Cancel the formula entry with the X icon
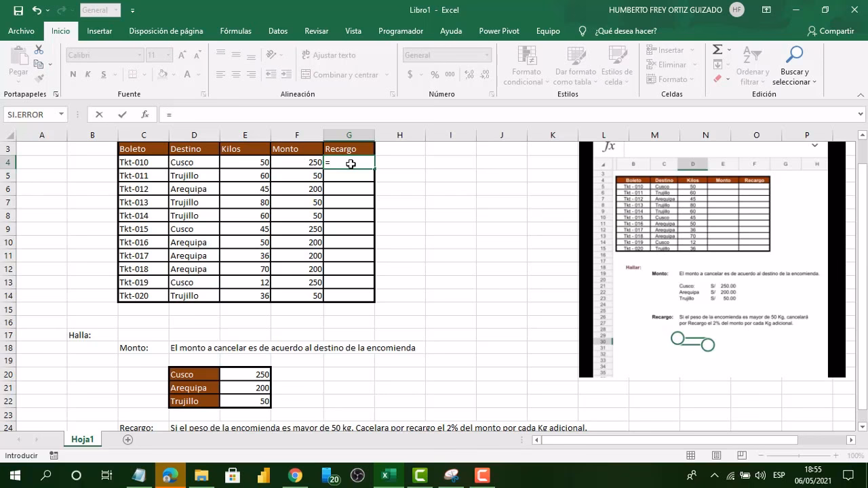The image size is (868, 488). [99, 115]
